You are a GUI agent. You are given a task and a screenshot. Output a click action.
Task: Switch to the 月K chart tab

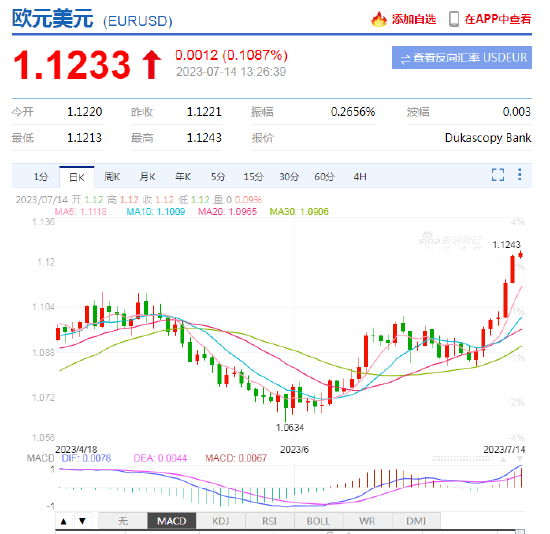click(x=148, y=177)
